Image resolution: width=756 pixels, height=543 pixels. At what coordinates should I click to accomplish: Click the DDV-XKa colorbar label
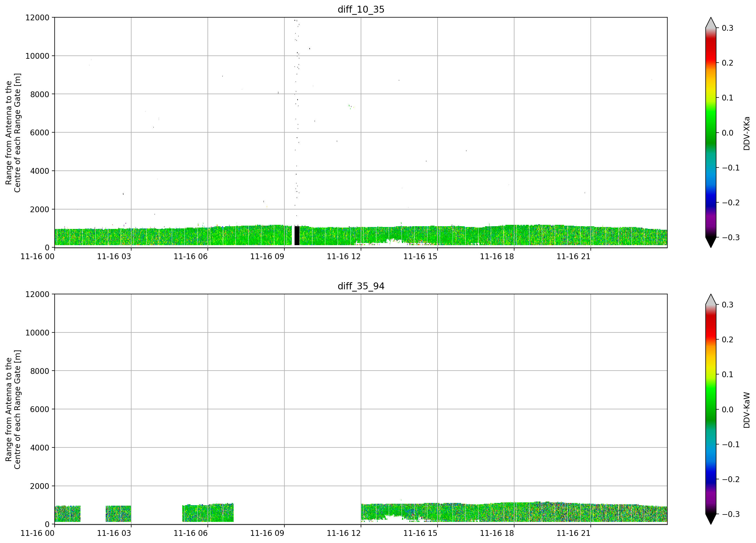747,133
